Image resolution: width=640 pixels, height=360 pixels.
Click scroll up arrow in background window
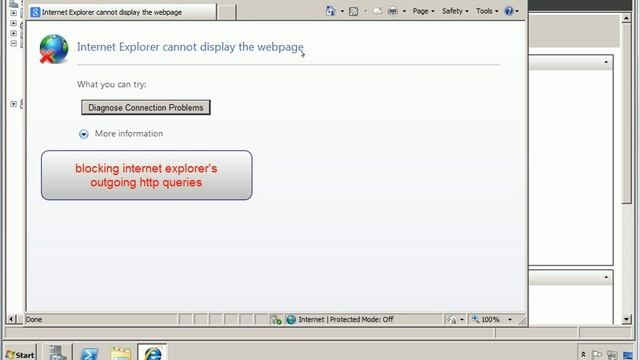[626, 18]
